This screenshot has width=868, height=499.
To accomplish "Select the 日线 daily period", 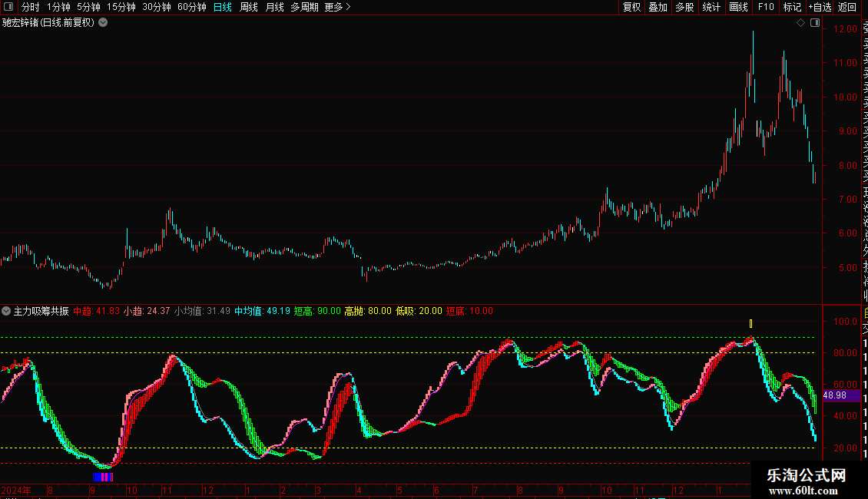I will point(223,7).
